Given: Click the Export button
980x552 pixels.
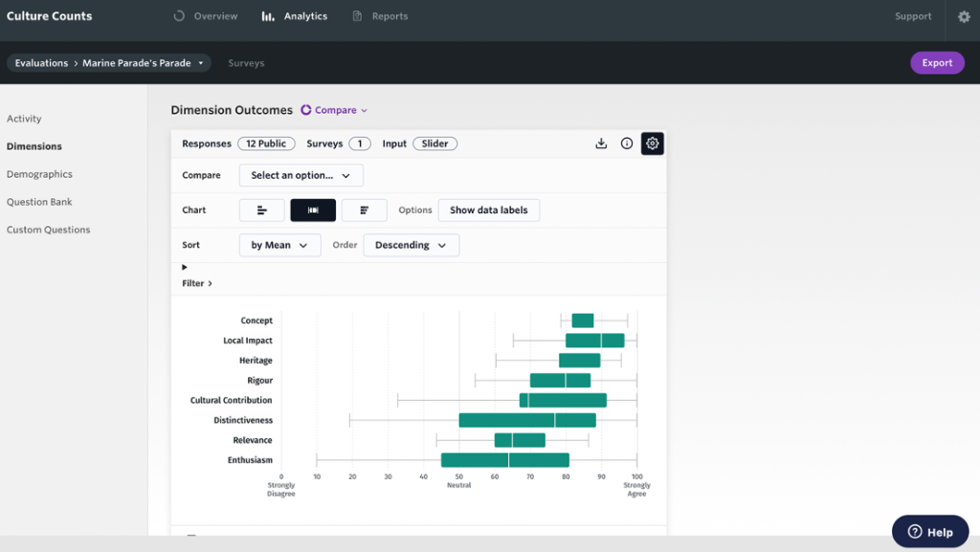Looking at the screenshot, I should [x=936, y=62].
